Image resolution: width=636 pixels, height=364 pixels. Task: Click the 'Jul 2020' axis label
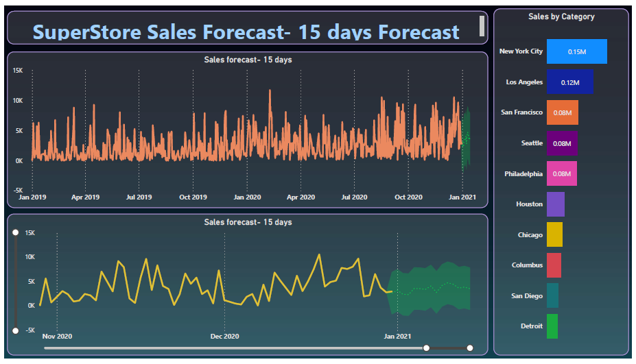(354, 197)
